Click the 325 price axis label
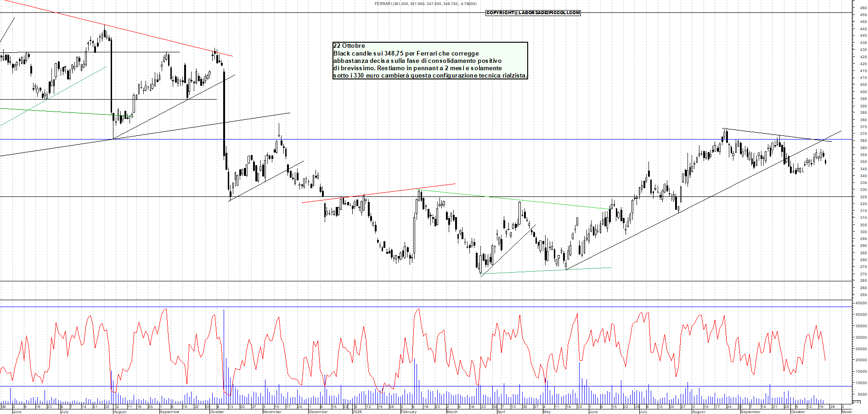 863,196
